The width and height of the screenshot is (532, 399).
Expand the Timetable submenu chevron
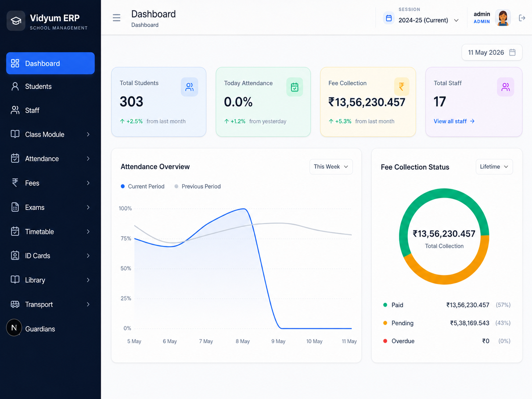click(88, 231)
